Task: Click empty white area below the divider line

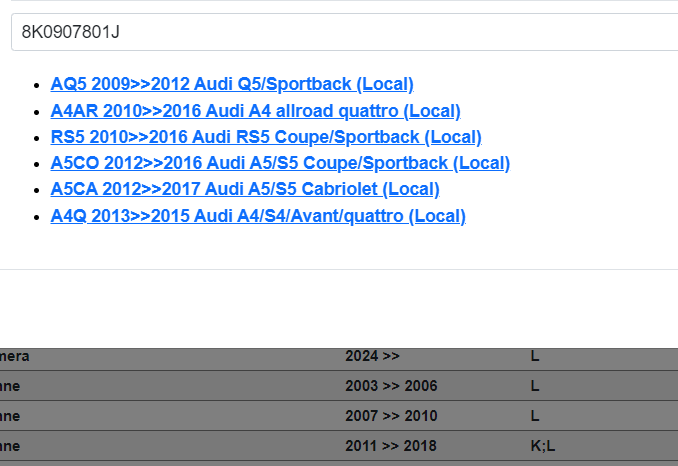Action: coord(340,308)
